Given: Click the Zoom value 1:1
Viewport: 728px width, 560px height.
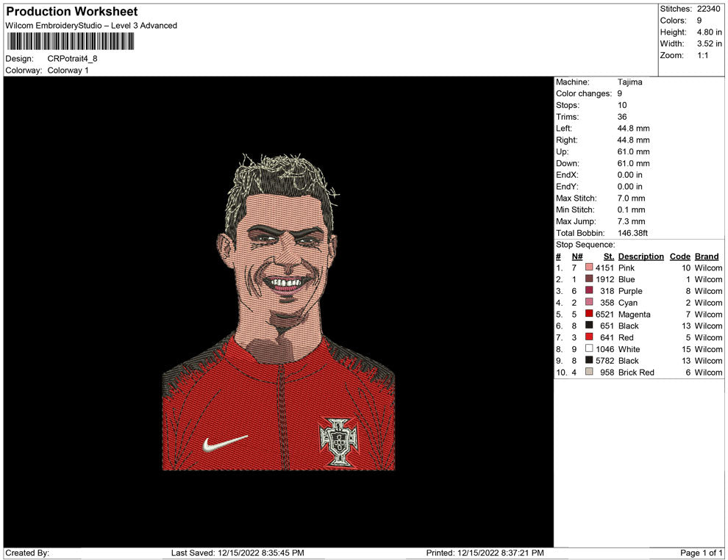Looking at the screenshot, I should pyautogui.click(x=702, y=55).
